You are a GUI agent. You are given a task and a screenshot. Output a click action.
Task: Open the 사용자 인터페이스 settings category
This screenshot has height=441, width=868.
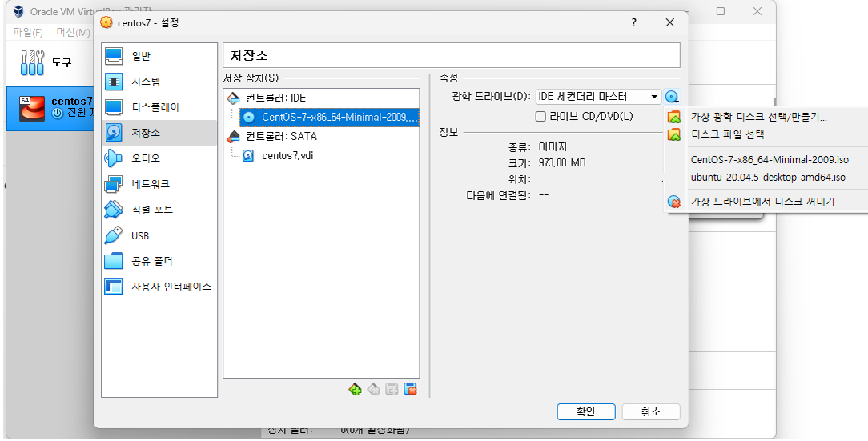159,287
